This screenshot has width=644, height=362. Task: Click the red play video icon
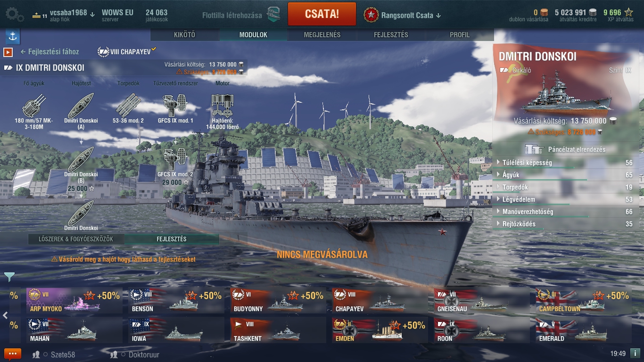(8, 52)
